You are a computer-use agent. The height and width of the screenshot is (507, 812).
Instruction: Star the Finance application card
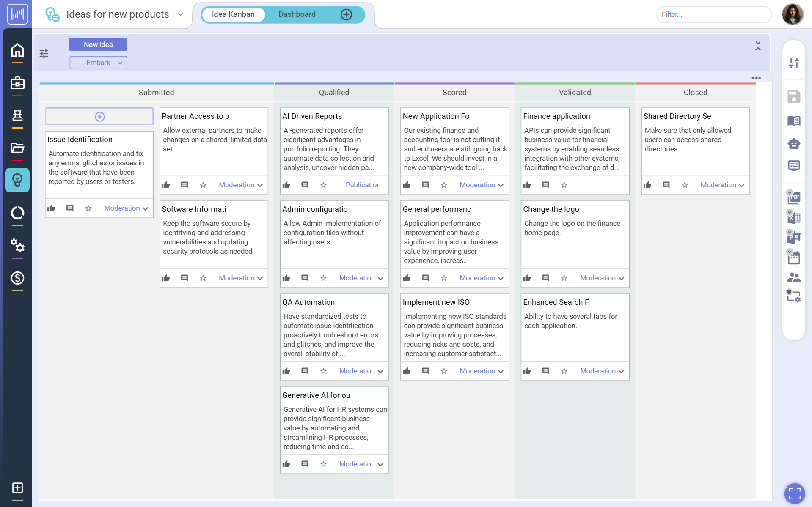coord(564,185)
